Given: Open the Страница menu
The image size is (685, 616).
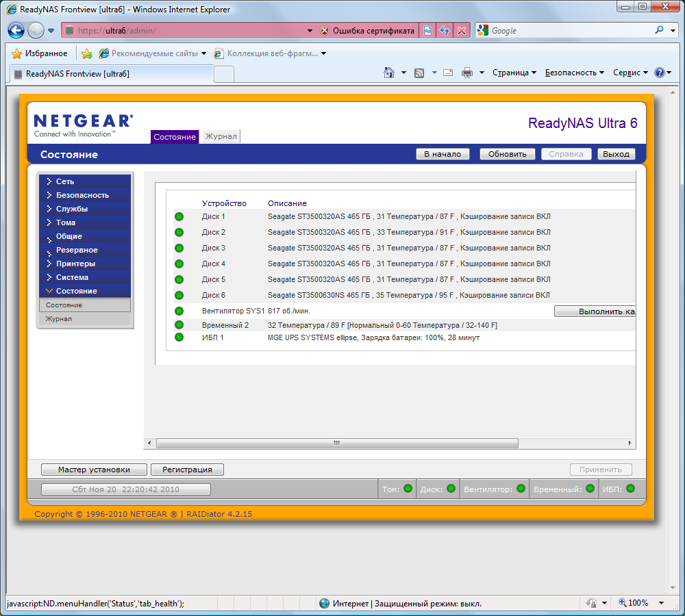Looking at the screenshot, I should coord(514,73).
